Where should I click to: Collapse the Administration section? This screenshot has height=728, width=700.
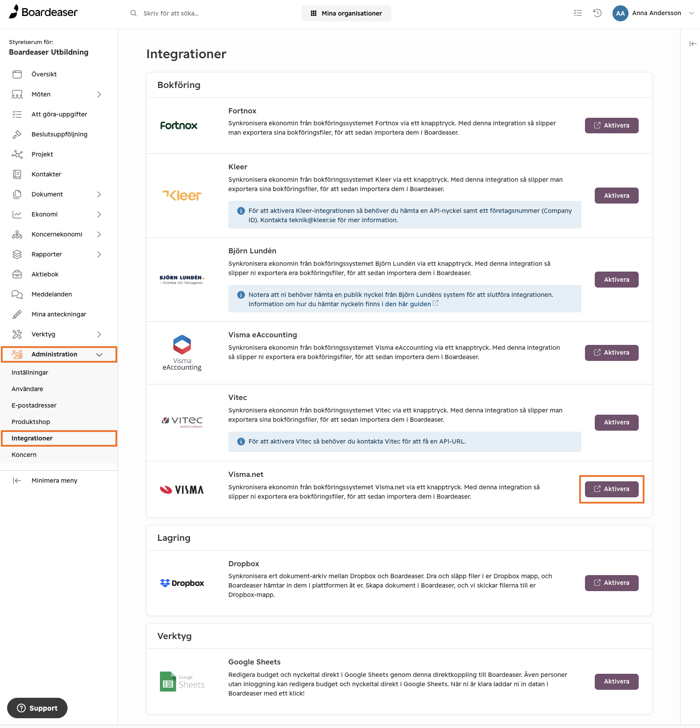tap(99, 354)
